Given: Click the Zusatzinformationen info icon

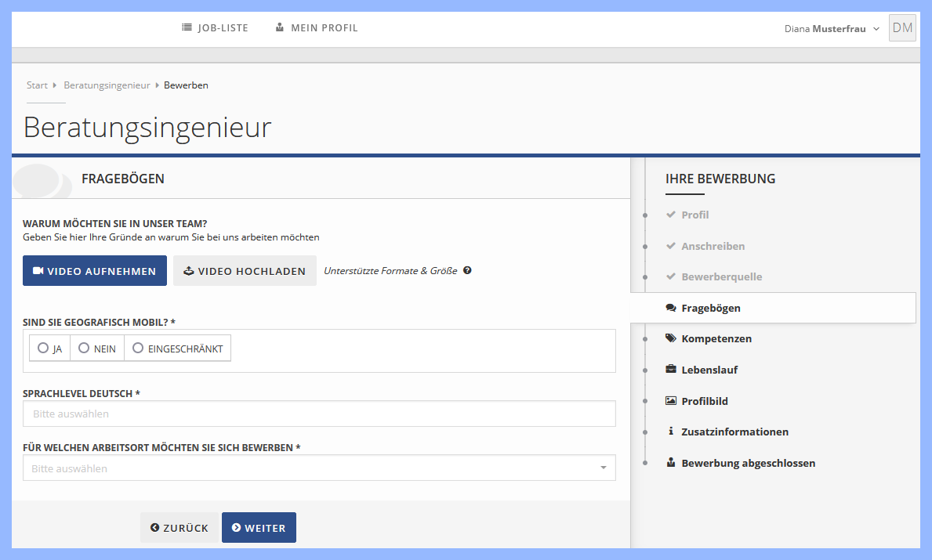Looking at the screenshot, I should tap(670, 432).
